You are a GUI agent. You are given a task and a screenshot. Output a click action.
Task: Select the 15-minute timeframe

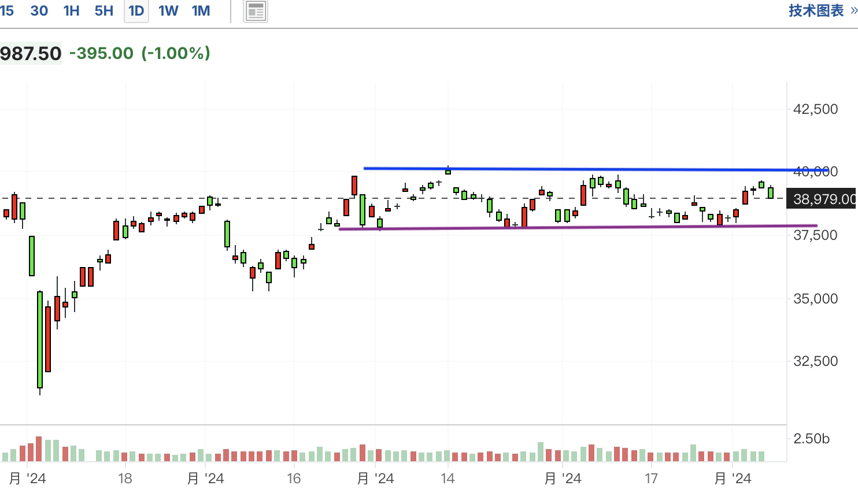click(6, 11)
